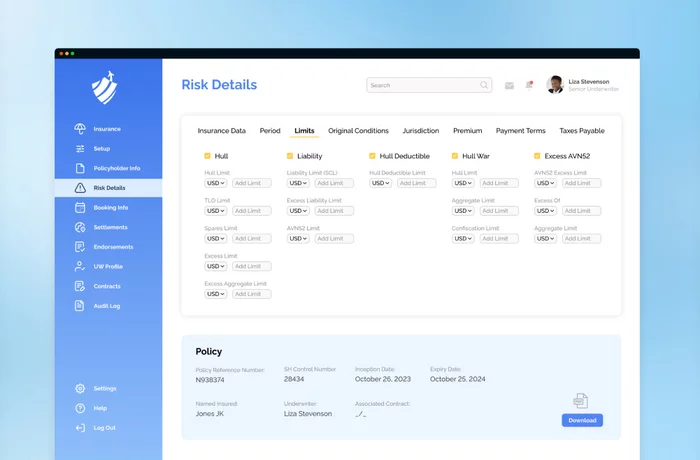This screenshot has width=700, height=460.
Task: Open Settlements using its sidebar icon
Action: coord(80,227)
